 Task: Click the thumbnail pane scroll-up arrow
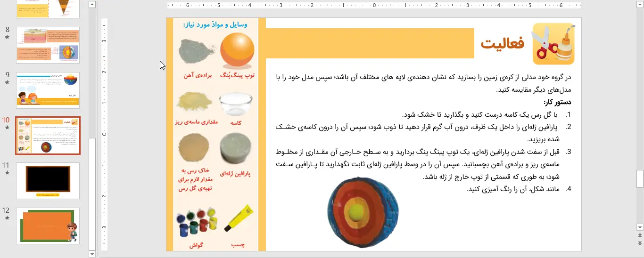coord(92,4)
